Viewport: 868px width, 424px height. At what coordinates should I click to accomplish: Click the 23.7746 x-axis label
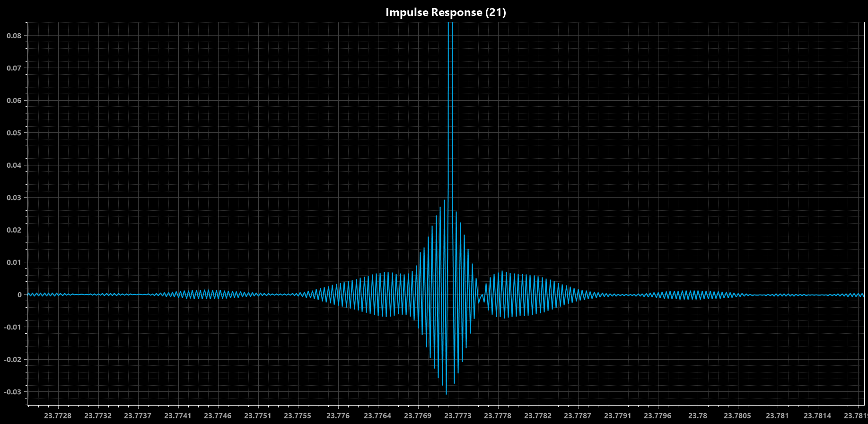(x=218, y=415)
